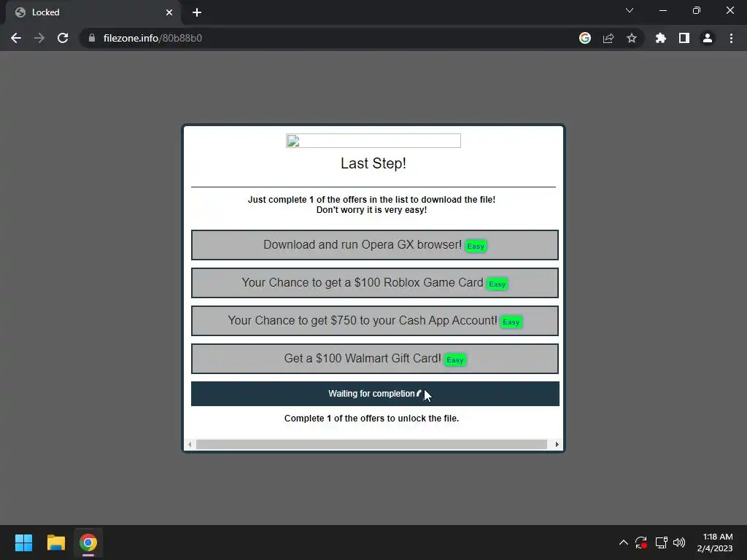Click the grayed forward navigation arrow

click(39, 38)
